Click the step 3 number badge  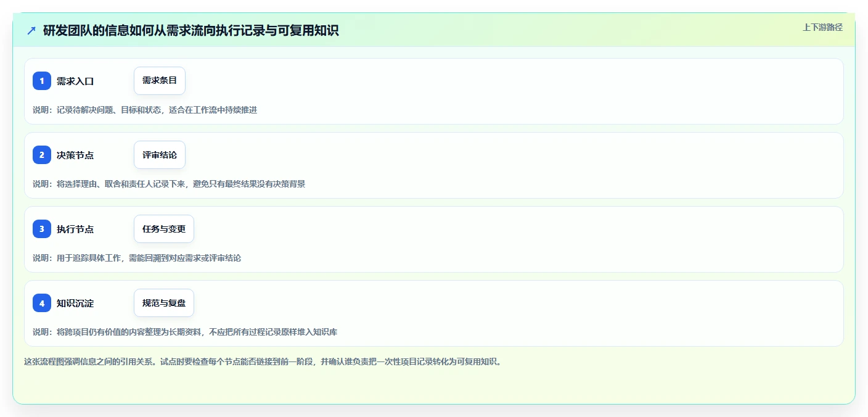[x=42, y=229]
